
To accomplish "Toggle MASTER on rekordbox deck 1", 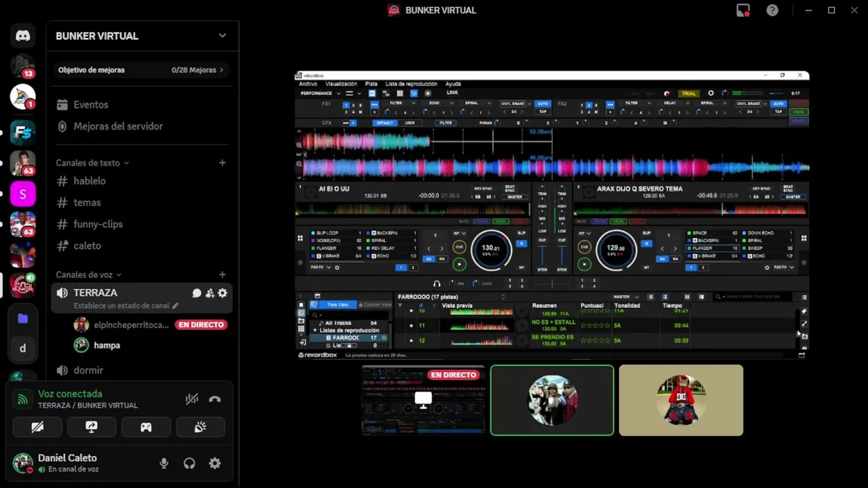I will click(x=515, y=197).
